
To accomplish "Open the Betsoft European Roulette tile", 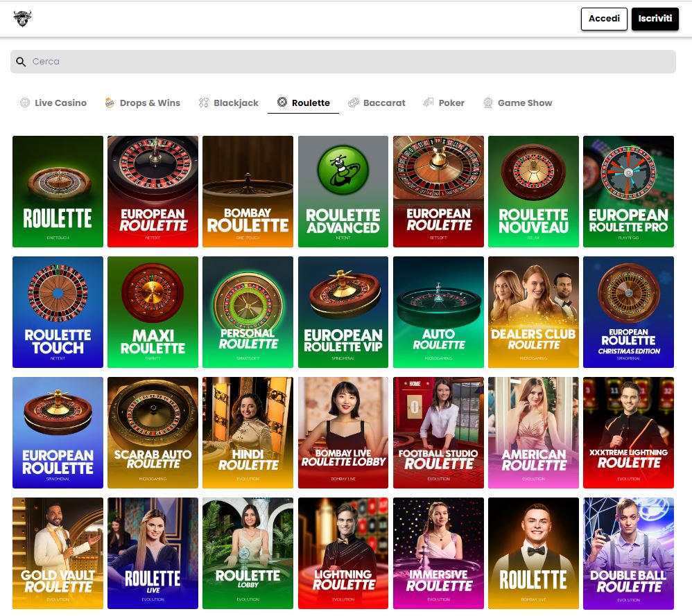I will tap(438, 191).
